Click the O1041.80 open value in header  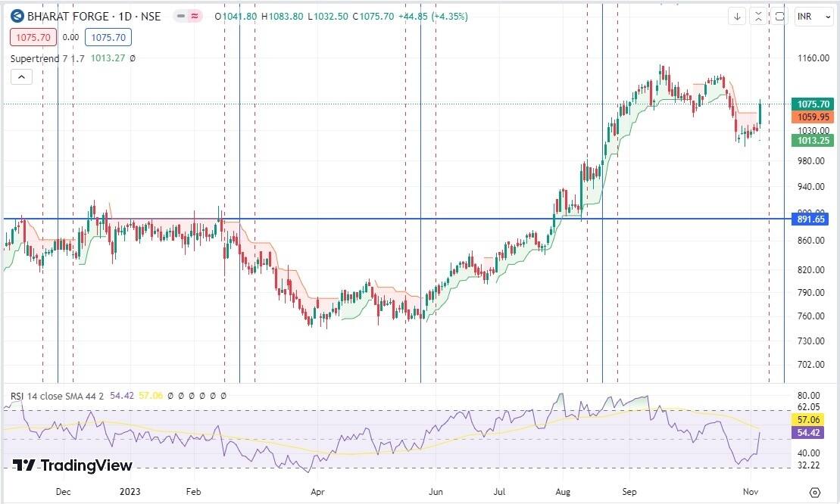(x=236, y=17)
